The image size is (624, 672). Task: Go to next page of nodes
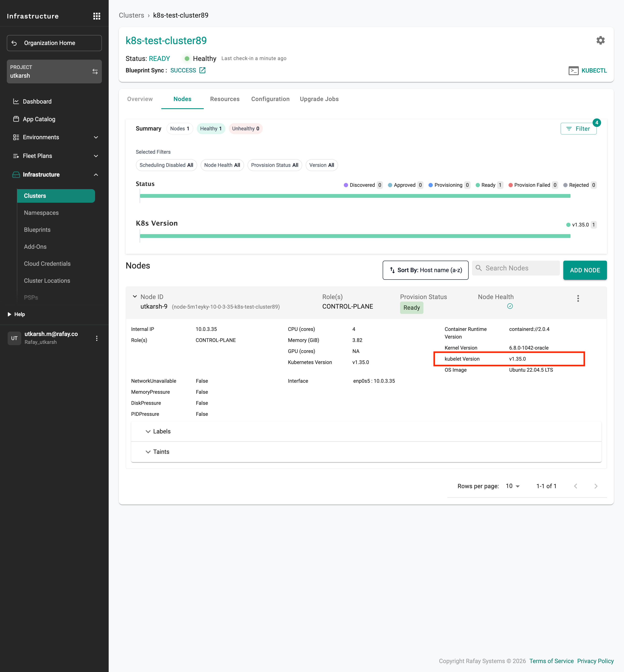[x=596, y=486]
